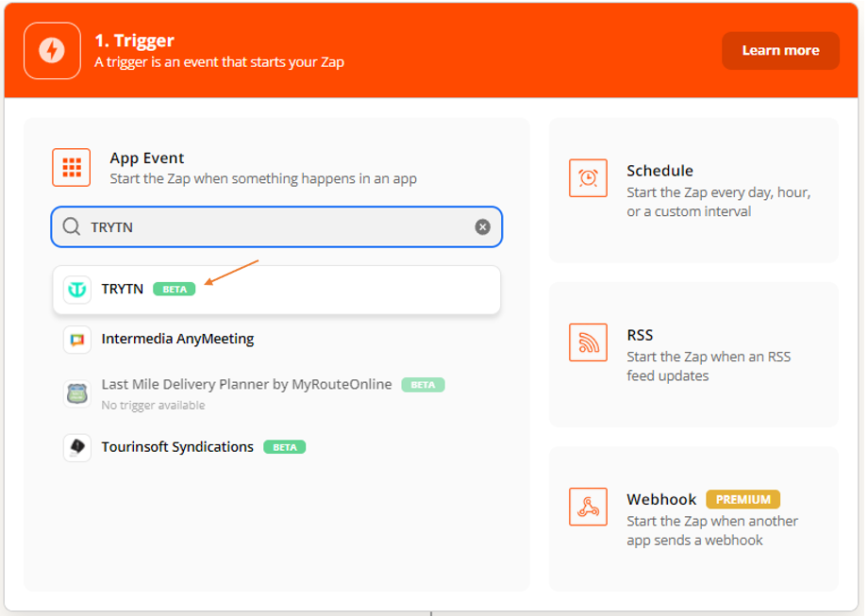This screenshot has height=616, width=868.
Task: Click the TRYTN app logo icon
Action: [x=77, y=290]
